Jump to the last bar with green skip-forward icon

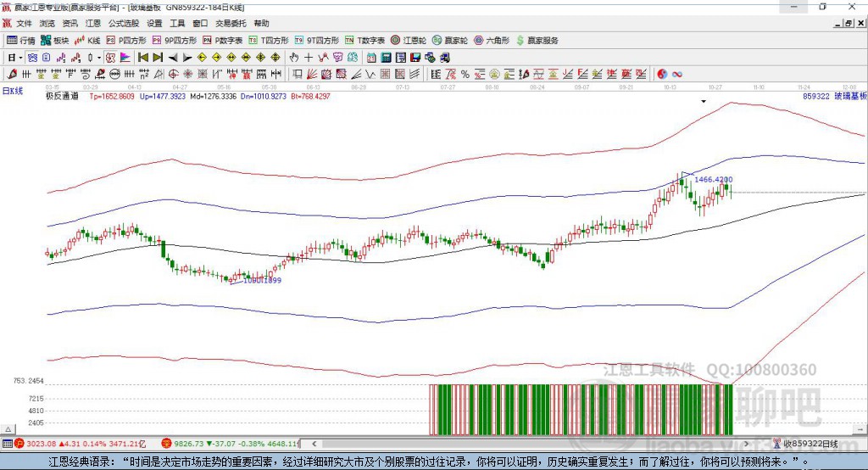tap(158, 57)
